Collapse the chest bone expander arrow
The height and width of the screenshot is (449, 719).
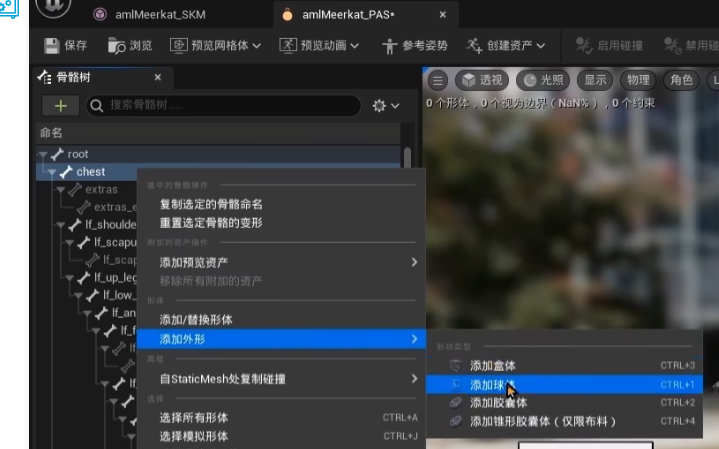pos(52,172)
